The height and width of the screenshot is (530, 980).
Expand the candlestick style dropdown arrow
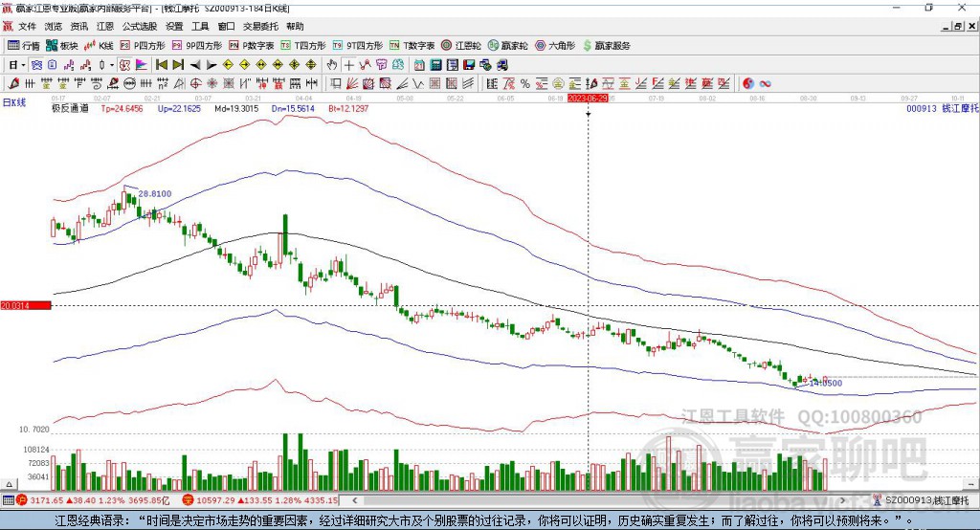tap(112, 65)
